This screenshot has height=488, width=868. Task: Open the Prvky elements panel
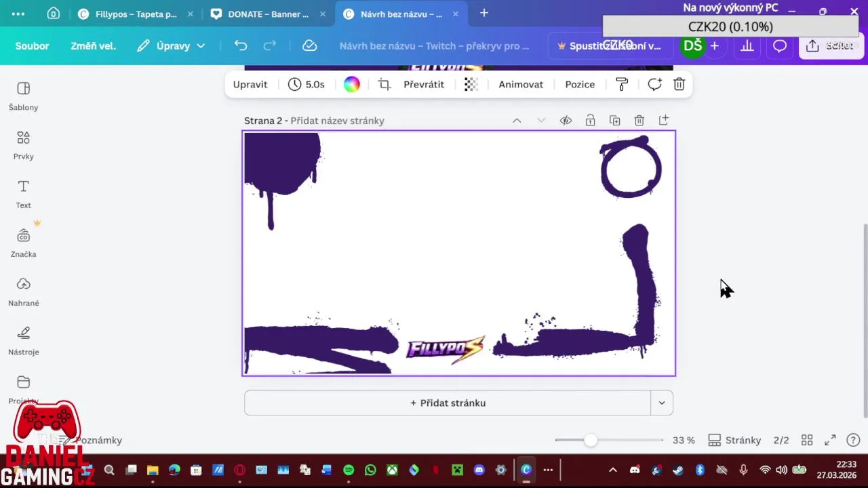coord(23,145)
